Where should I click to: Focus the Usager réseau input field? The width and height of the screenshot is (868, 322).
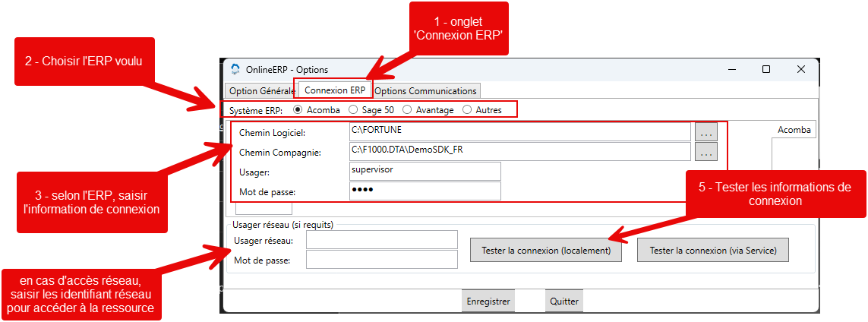pyautogui.click(x=382, y=240)
